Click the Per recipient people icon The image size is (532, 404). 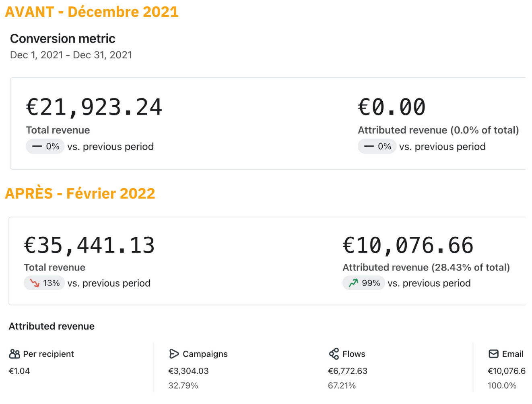tap(14, 354)
